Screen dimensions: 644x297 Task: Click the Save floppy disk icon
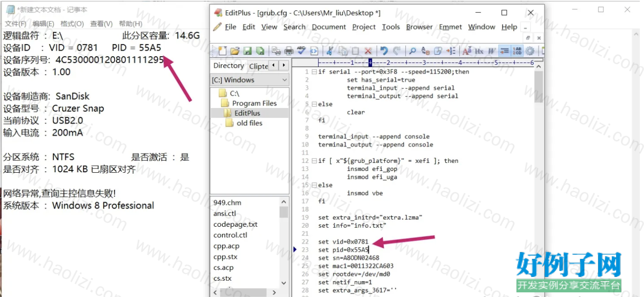coord(248,51)
